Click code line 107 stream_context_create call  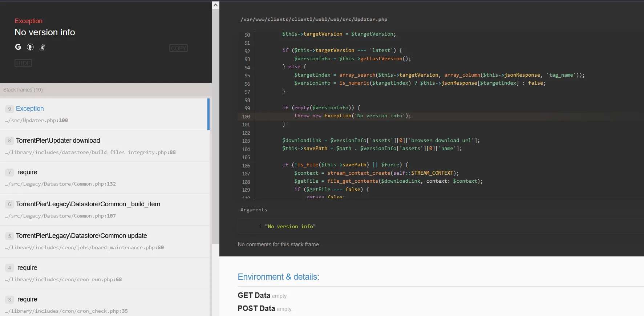pyautogui.click(x=377, y=173)
